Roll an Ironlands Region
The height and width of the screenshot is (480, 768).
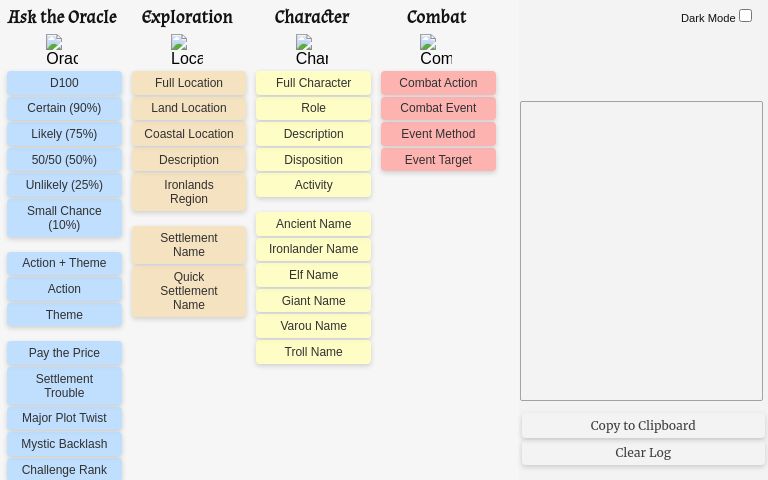point(189,192)
